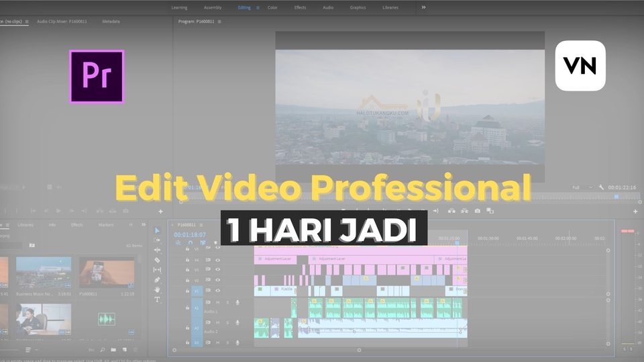Open the Program: P1600811 panel menu
Screen dimensions: 644x362
pyautogui.click(x=219, y=21)
